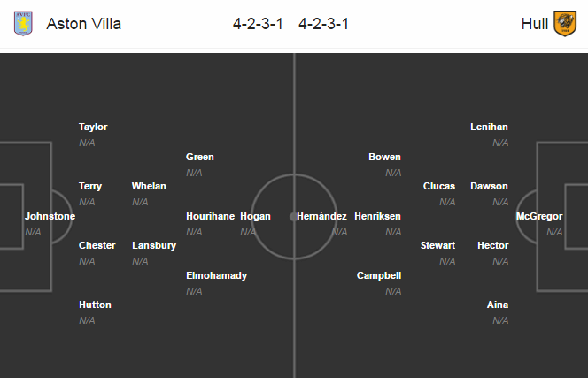The width and height of the screenshot is (588, 378).
Task: Select Aston Villa's 4-2-3-1 formation label
Action: 258,24
